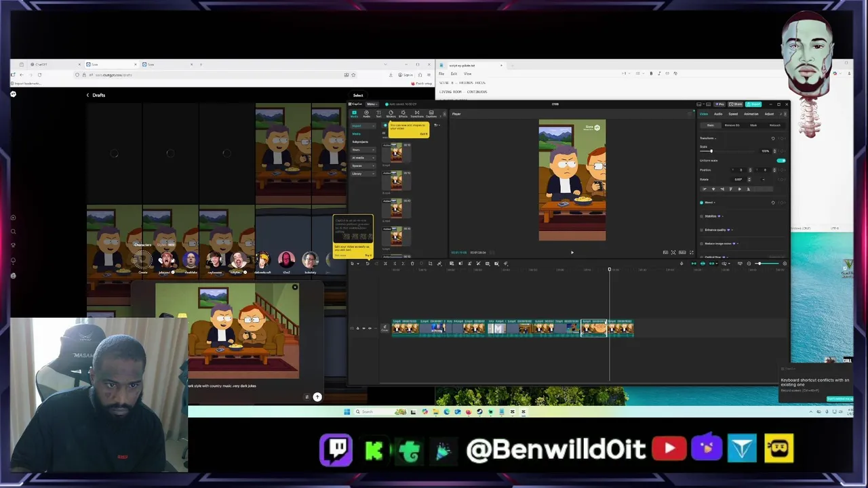The width and height of the screenshot is (868, 488).
Task: Open the Audio library tab in CapCut
Action: click(x=367, y=114)
